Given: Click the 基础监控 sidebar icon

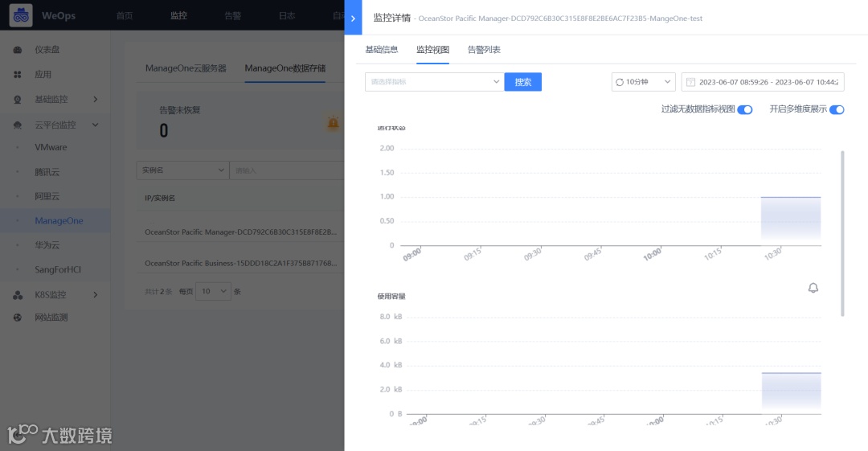Looking at the screenshot, I should pyautogui.click(x=18, y=99).
